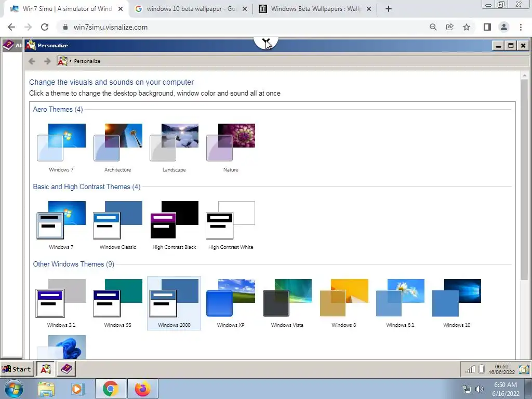Open the Chrome zoom magnifier icon
Screen dimensions: 532x399
tap(433, 27)
